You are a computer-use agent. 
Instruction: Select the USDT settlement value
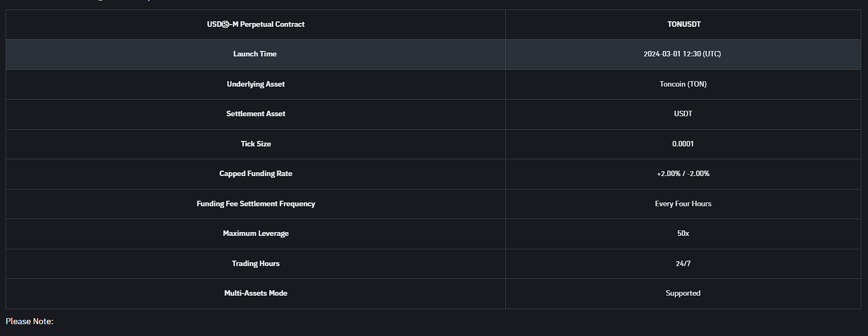[683, 114]
